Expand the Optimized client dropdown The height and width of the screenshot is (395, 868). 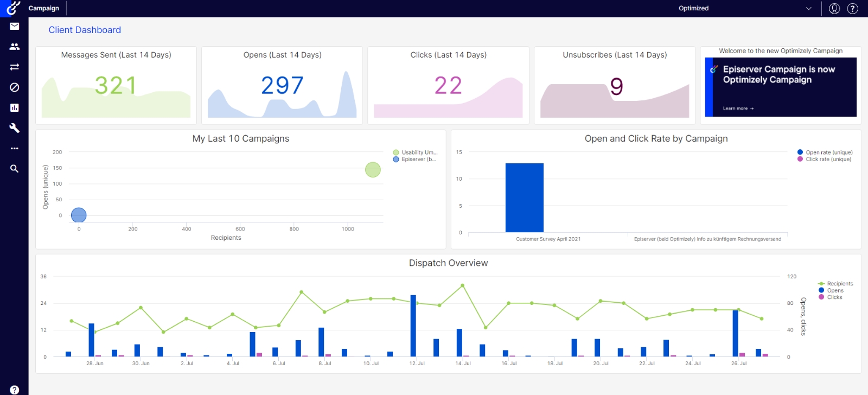tap(745, 8)
